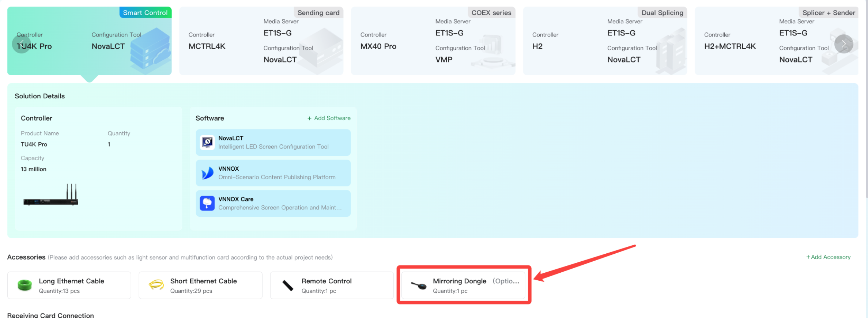Click the Remote Control accessory icon
This screenshot has width=868, height=318.
click(x=288, y=285)
